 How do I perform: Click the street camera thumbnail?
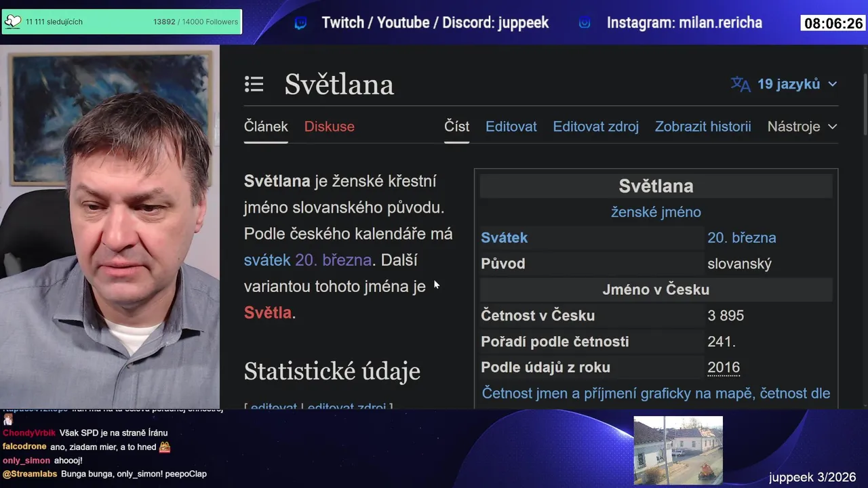[678, 451]
